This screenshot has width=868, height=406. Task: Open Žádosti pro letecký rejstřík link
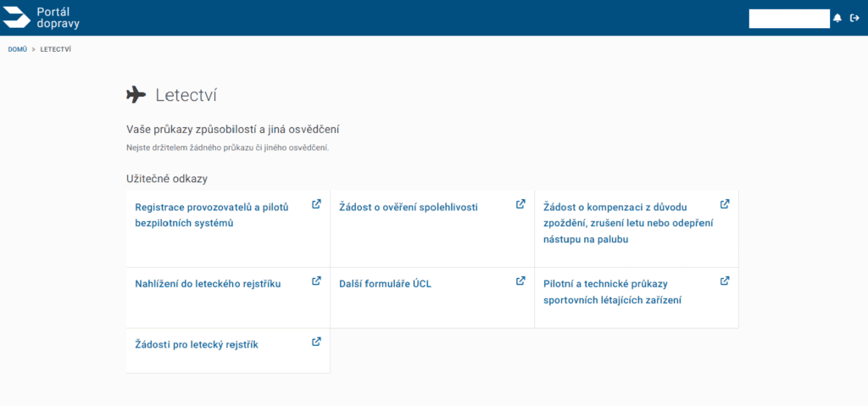197,345
